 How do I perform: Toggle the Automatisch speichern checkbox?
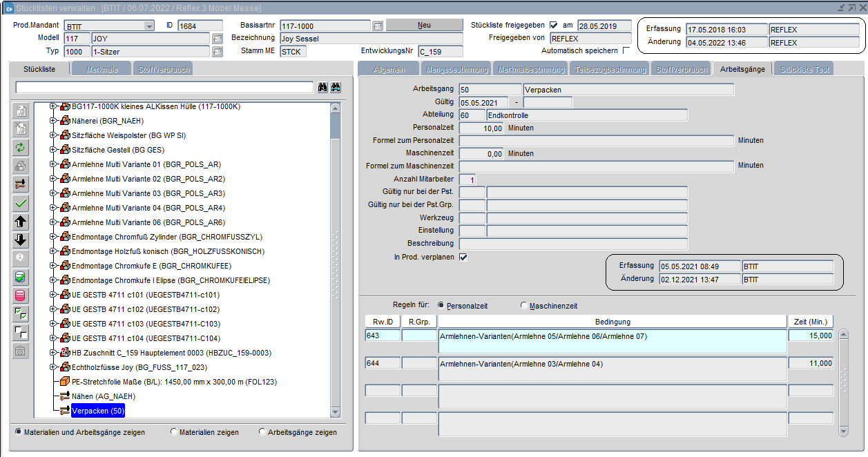[626, 50]
